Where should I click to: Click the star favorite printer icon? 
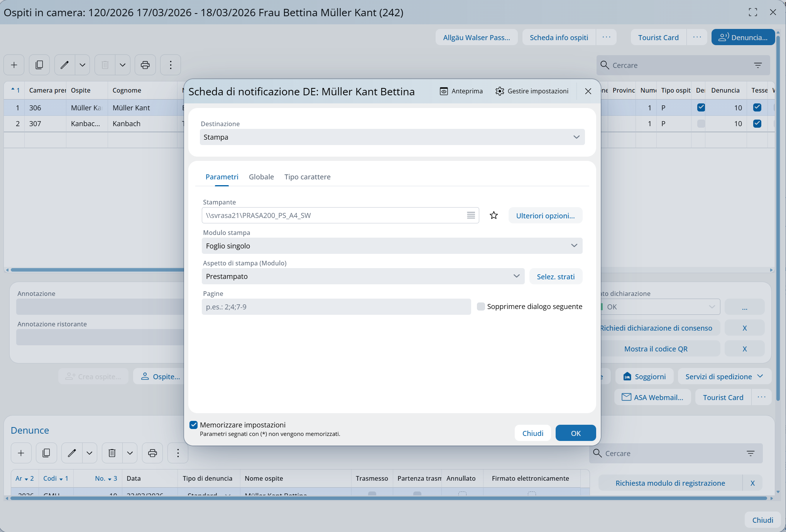click(494, 215)
